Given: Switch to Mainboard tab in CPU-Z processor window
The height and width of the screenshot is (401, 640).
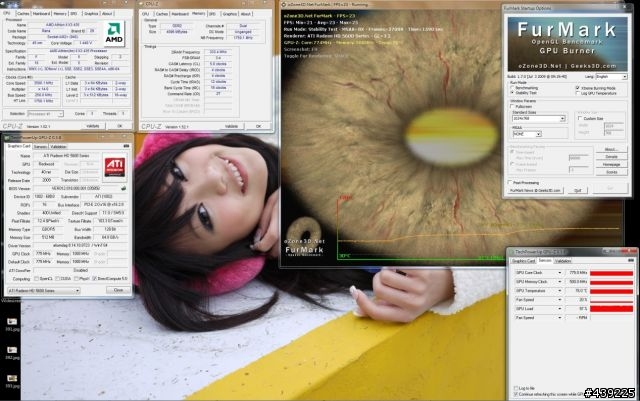Looking at the screenshot, I should pos(41,13).
